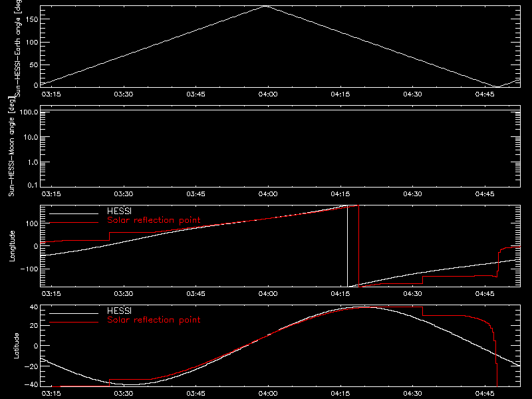Click 100.0 tick on Moon angle axis
This screenshot has height=399, width=532.
[x=29, y=112]
